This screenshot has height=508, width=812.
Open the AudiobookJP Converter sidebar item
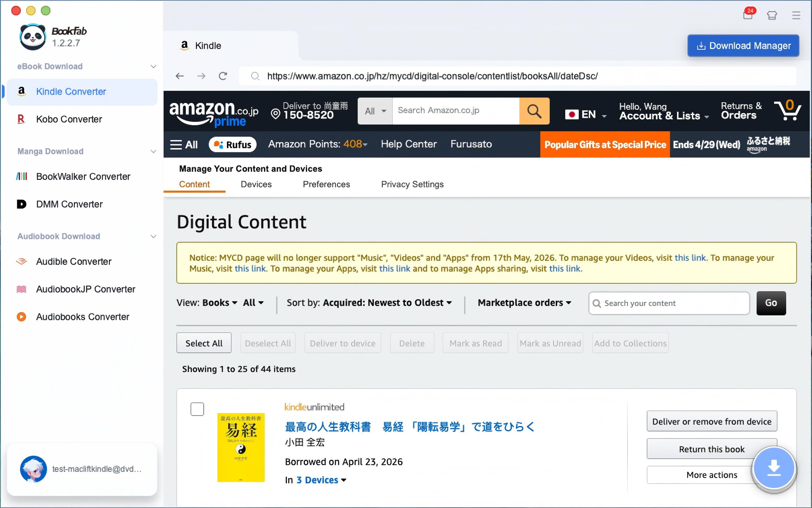(82, 289)
